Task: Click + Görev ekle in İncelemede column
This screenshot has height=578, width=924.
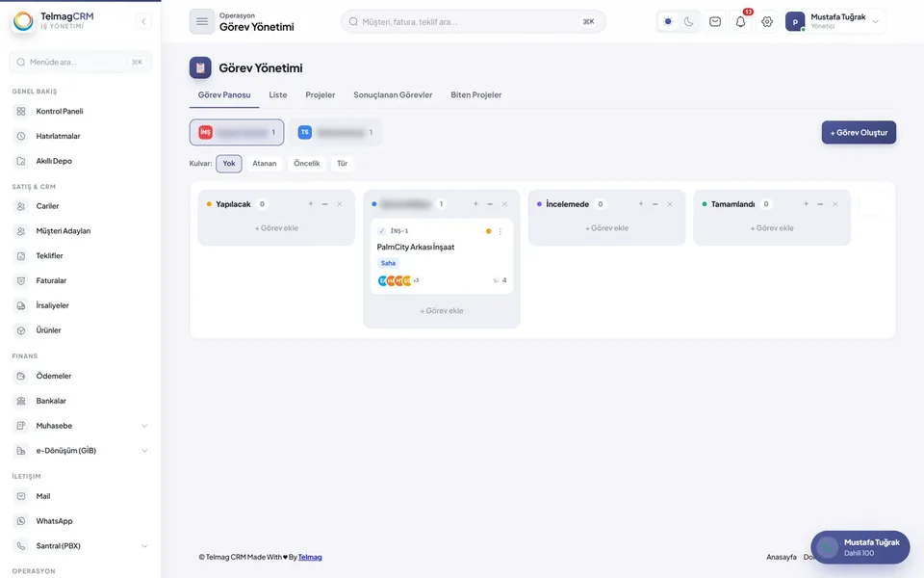Action: [x=606, y=228]
